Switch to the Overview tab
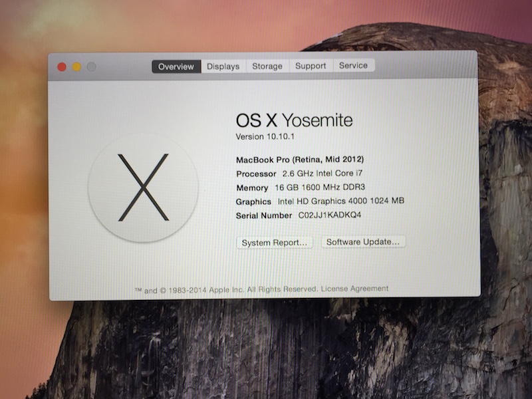 176,66
